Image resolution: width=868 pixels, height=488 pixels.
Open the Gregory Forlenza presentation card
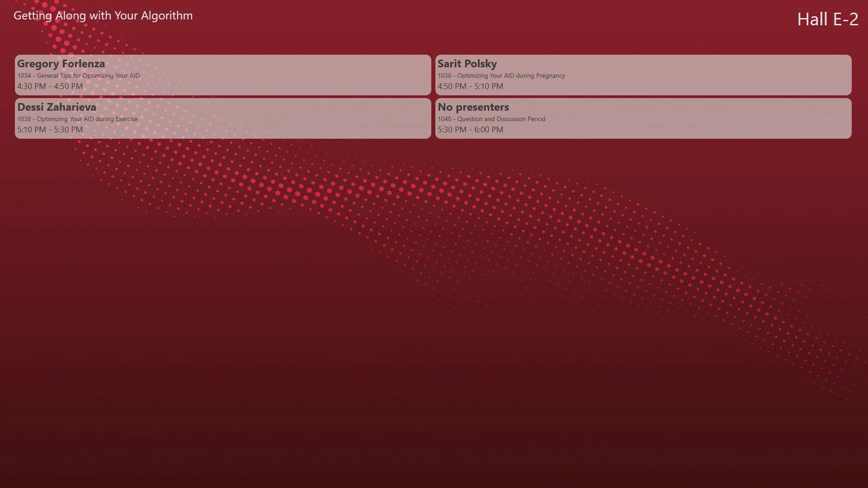pyautogui.click(x=223, y=75)
